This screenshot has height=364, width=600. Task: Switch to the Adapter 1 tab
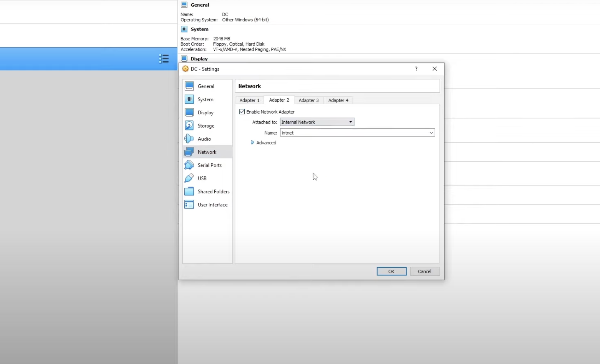click(249, 100)
